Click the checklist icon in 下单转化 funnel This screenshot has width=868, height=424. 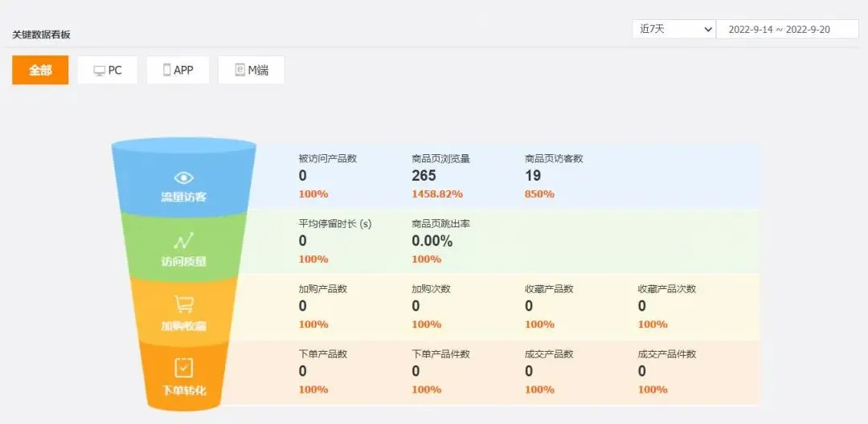pos(184,368)
